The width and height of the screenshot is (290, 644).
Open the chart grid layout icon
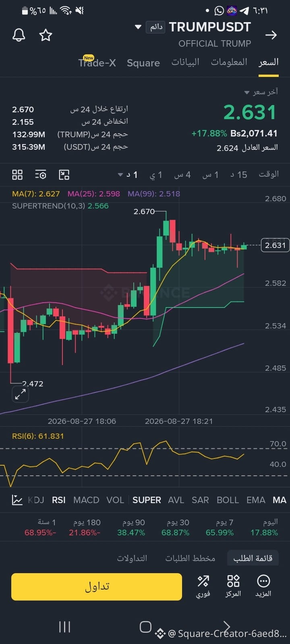click(17, 175)
